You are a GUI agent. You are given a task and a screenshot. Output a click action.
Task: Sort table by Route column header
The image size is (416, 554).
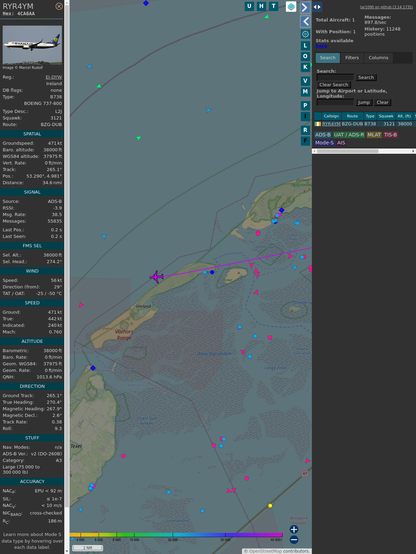(352, 116)
